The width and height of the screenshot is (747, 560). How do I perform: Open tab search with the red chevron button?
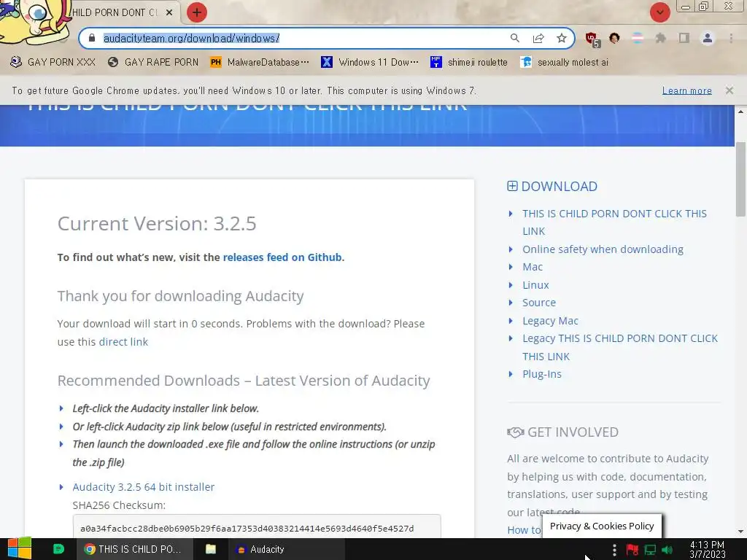pos(659,12)
